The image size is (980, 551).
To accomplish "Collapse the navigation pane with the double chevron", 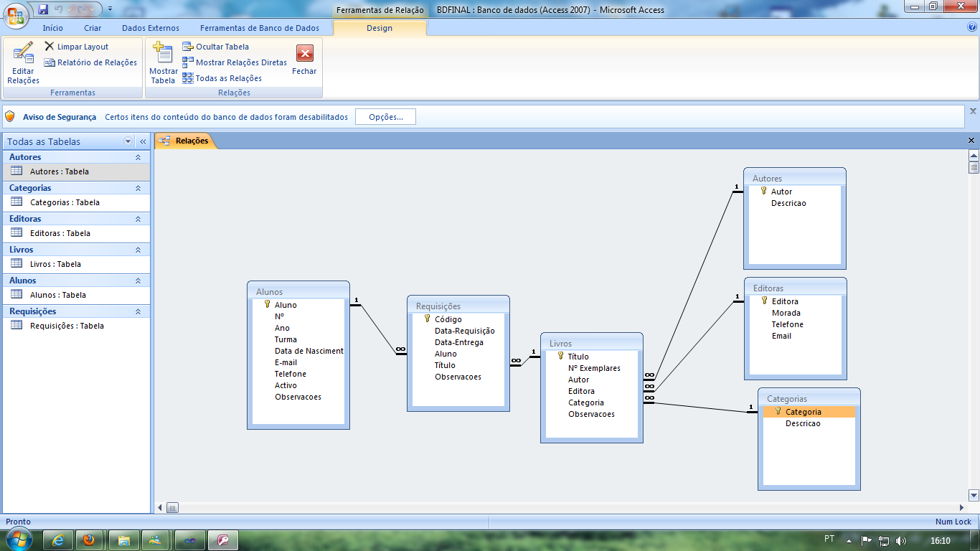I will (143, 141).
